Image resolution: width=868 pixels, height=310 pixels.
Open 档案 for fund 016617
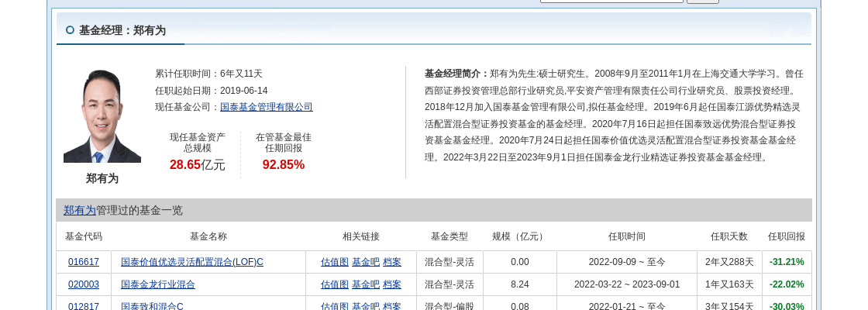392,262
